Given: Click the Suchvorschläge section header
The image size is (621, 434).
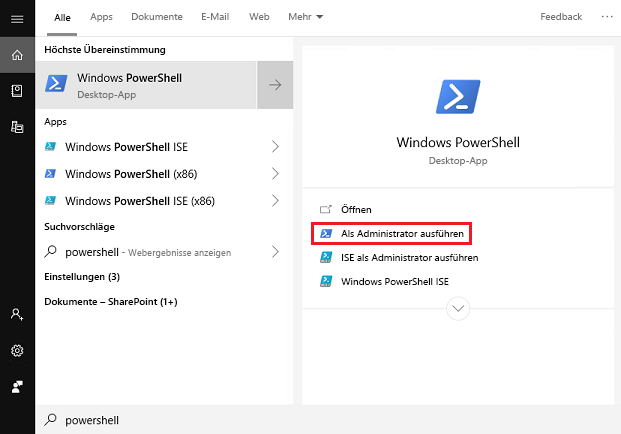Looking at the screenshot, I should [x=79, y=227].
